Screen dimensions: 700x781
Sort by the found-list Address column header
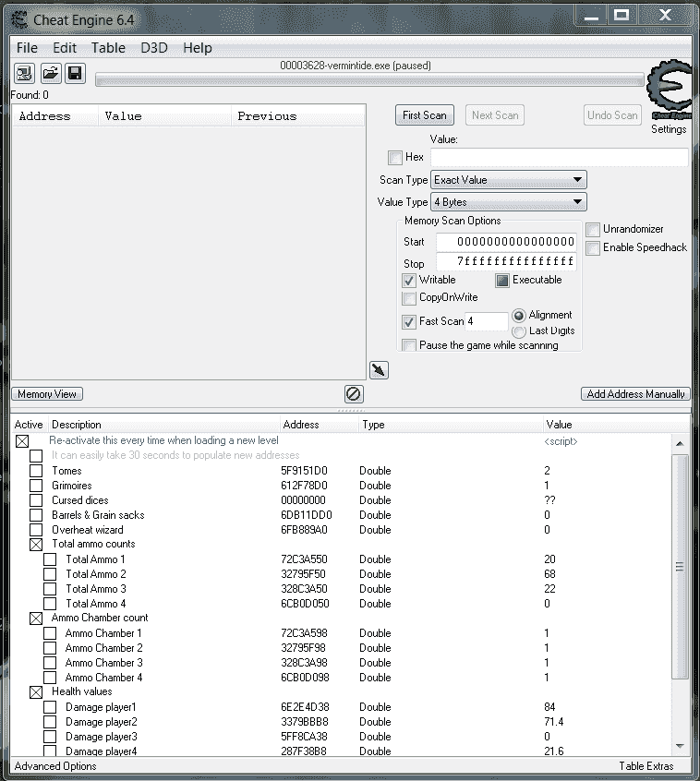(54, 116)
